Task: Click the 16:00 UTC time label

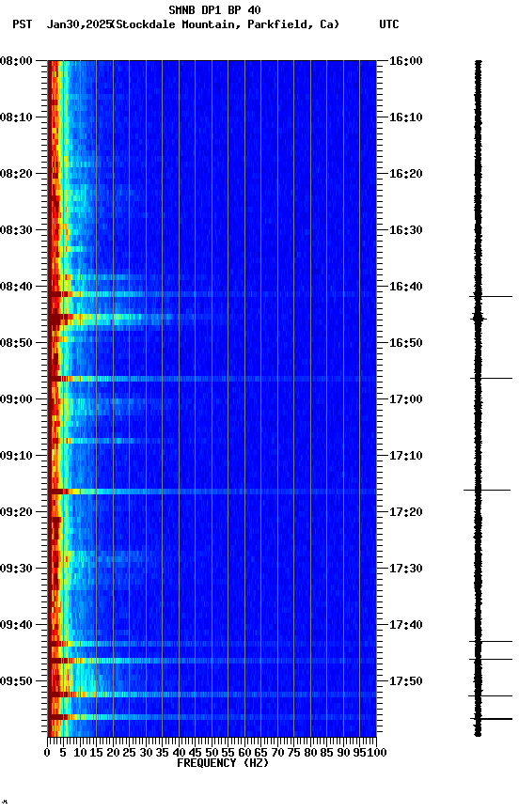Action: tap(405, 61)
